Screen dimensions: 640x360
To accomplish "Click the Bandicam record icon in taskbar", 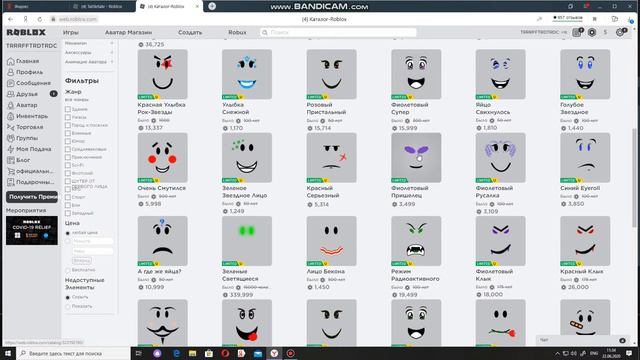I will click(291, 353).
